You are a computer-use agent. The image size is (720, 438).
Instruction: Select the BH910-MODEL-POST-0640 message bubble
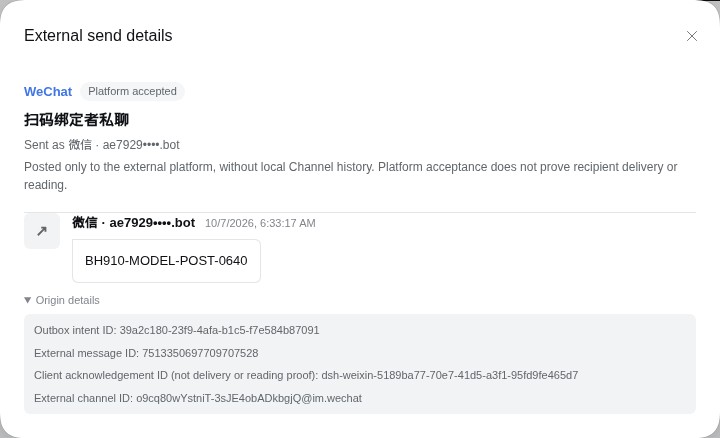click(x=166, y=261)
